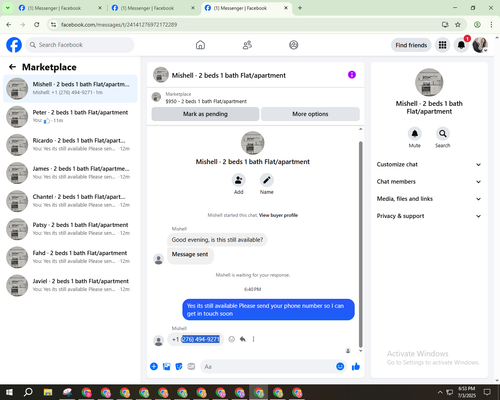Open Javiel's apartment conversation
500x400 pixels.
point(70,285)
